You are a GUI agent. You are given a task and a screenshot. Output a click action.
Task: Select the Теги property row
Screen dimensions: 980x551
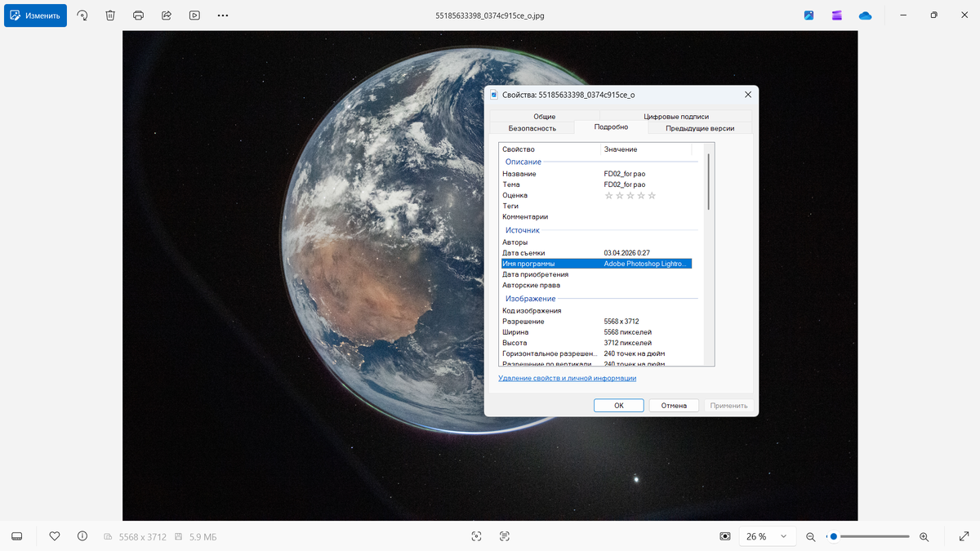pos(596,206)
